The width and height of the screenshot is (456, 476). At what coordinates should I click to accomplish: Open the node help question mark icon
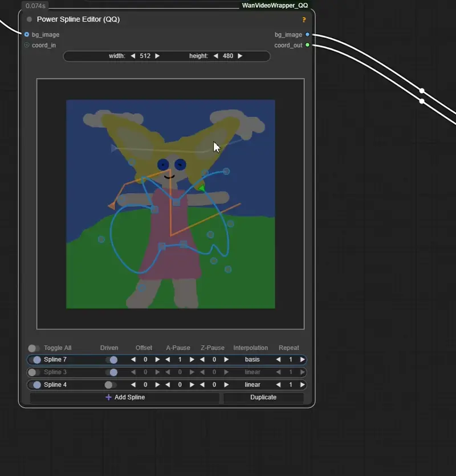coord(304,20)
